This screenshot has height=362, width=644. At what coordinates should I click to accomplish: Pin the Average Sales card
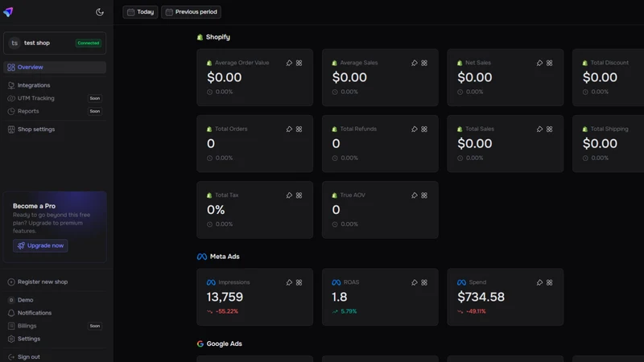pos(415,63)
